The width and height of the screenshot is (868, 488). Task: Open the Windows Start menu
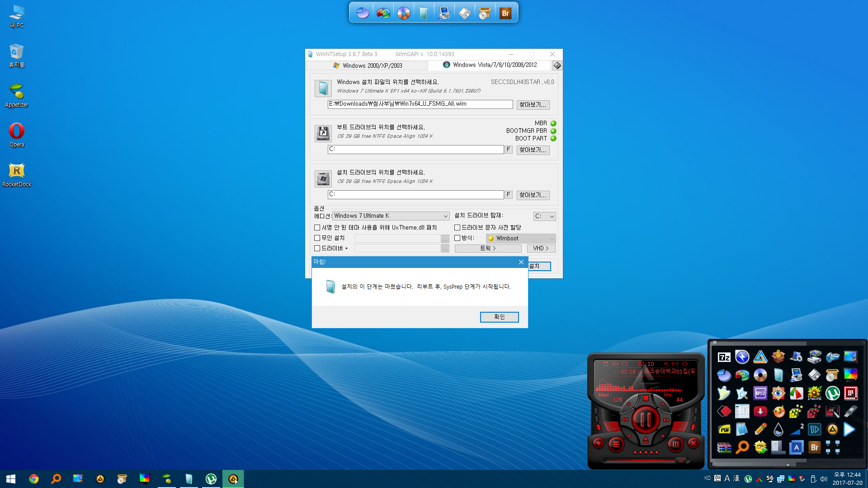click(x=11, y=479)
